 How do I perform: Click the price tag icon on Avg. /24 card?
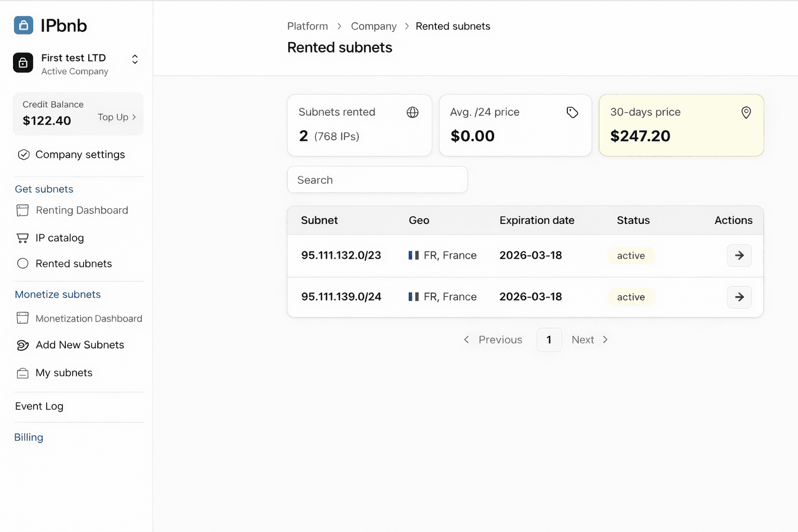[573, 112]
